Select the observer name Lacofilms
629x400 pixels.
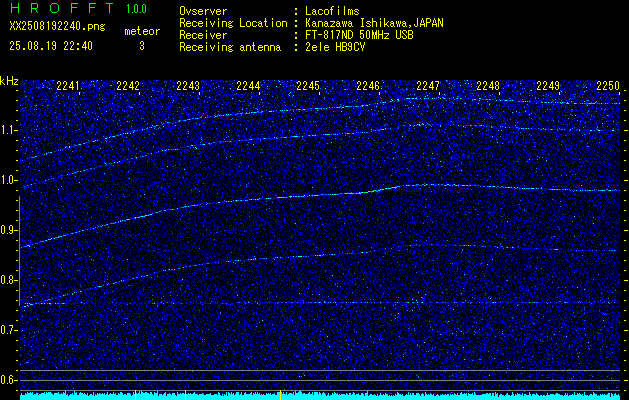click(332, 11)
